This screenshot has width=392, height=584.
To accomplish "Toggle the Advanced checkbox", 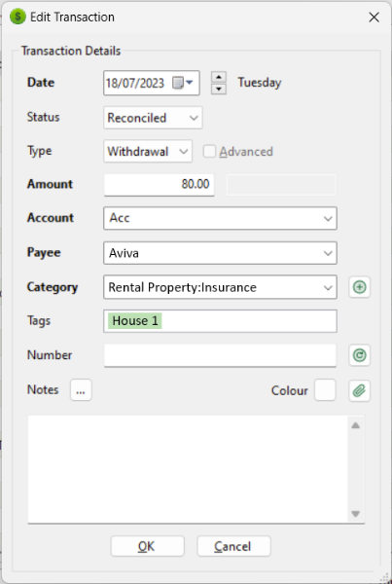I will 209,152.
